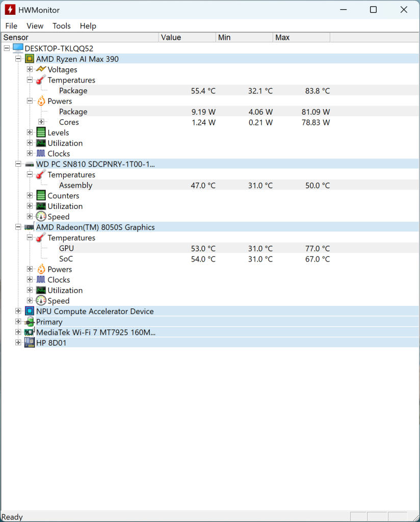This screenshot has height=522, width=420.
Task: Click the Max column header
Action: [302, 37]
